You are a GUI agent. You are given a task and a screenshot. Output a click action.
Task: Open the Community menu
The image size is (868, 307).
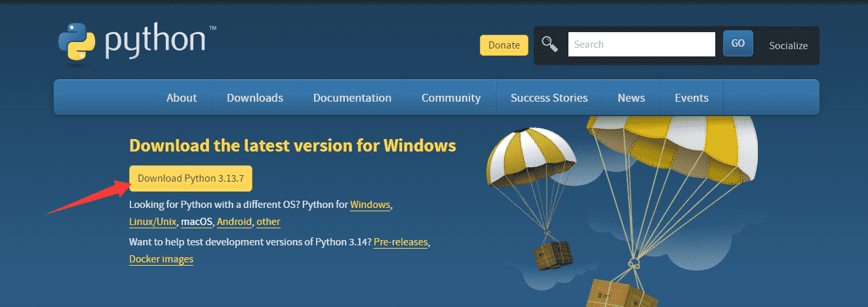[x=451, y=98]
